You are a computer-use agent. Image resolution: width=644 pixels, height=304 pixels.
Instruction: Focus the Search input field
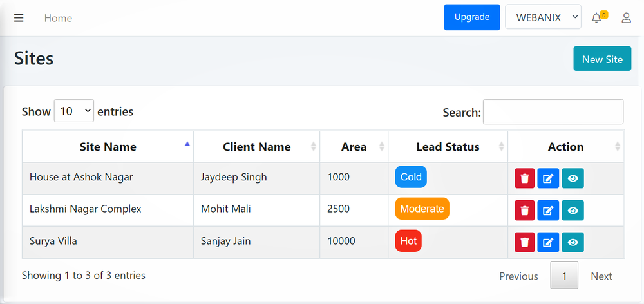point(553,112)
